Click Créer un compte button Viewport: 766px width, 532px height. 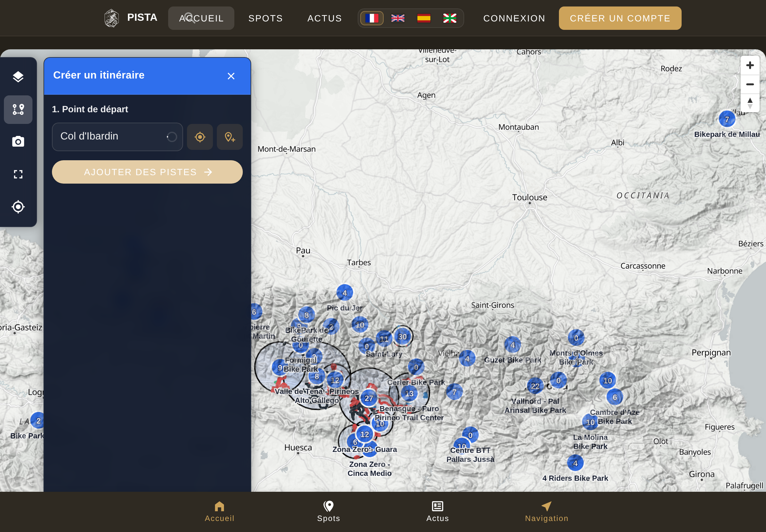[620, 18]
